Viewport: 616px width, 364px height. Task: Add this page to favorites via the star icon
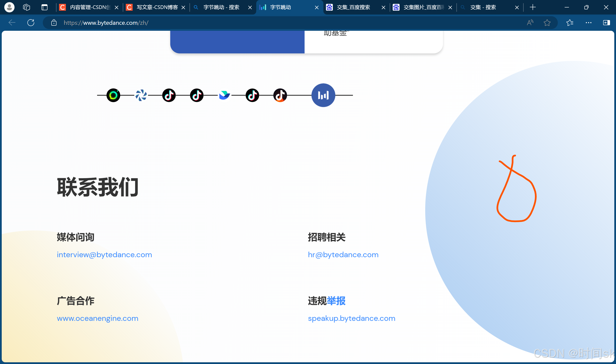coord(547,23)
